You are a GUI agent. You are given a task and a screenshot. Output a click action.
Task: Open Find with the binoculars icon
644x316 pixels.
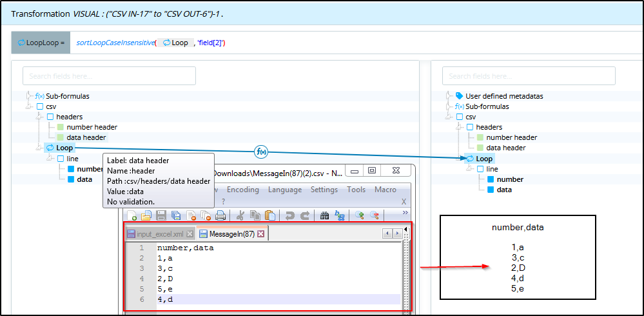click(x=324, y=215)
